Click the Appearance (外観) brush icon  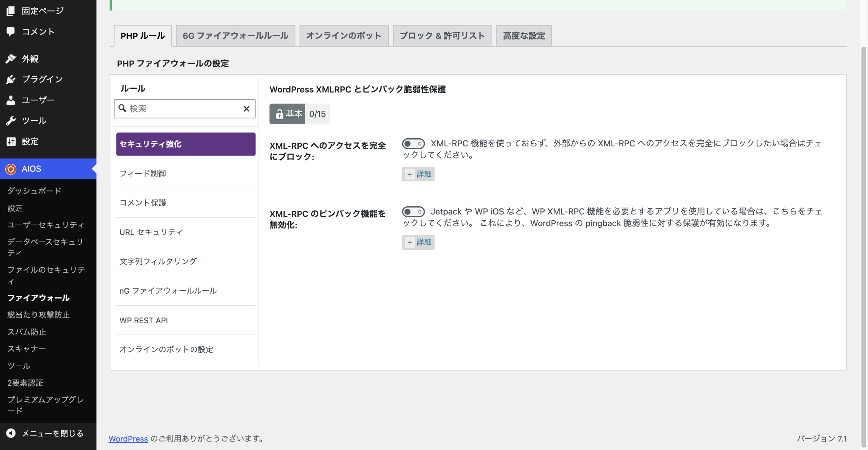click(x=11, y=59)
